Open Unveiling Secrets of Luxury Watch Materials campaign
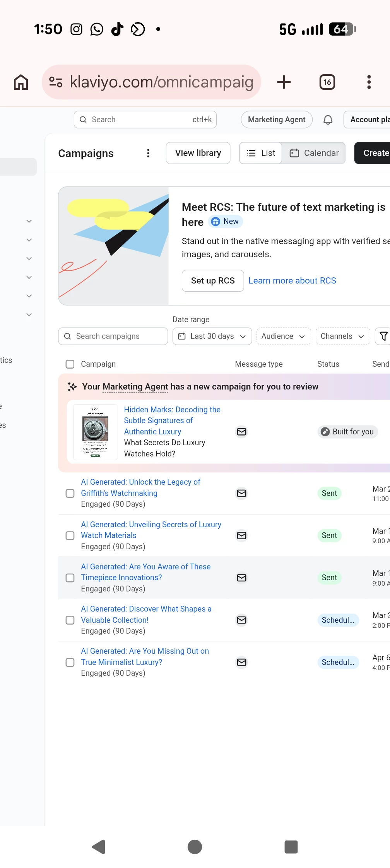The image size is (390, 868). point(151,530)
